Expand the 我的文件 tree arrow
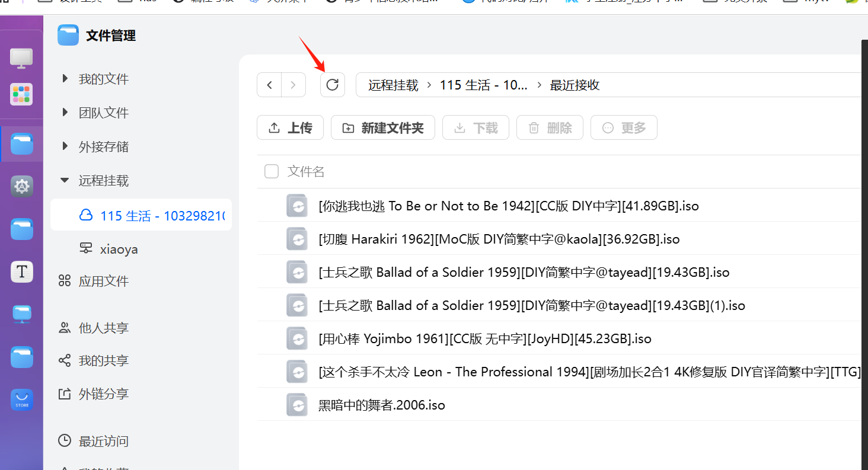Image resolution: width=868 pixels, height=470 pixels. 65,78
